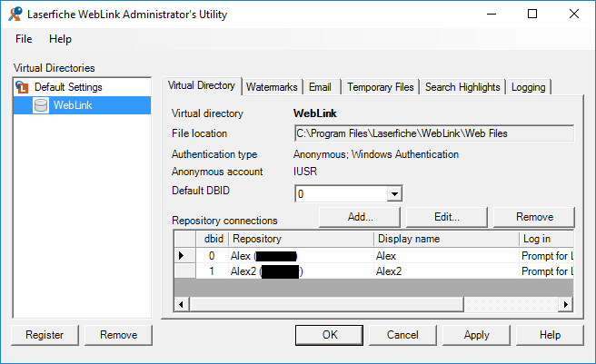Click Edit... repository connection button
This screenshot has height=364, width=596.
[x=447, y=217]
